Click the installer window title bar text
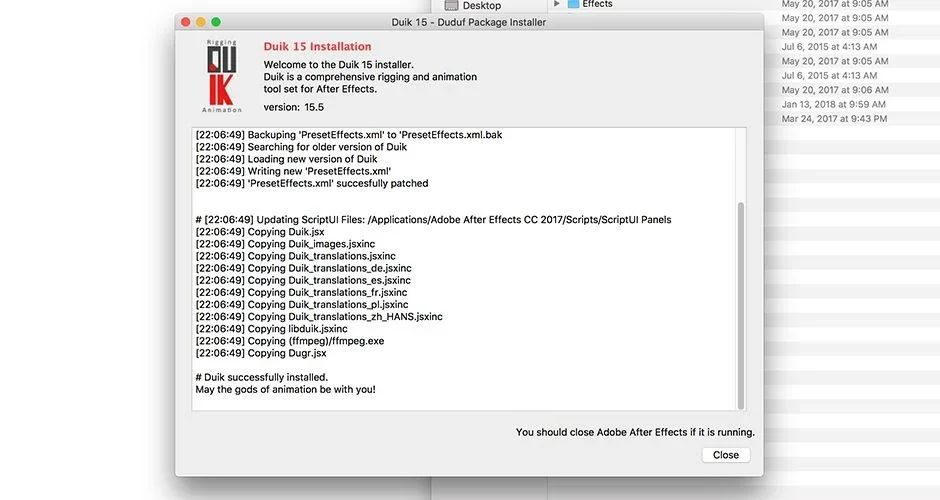The width and height of the screenshot is (940, 500). [469, 22]
